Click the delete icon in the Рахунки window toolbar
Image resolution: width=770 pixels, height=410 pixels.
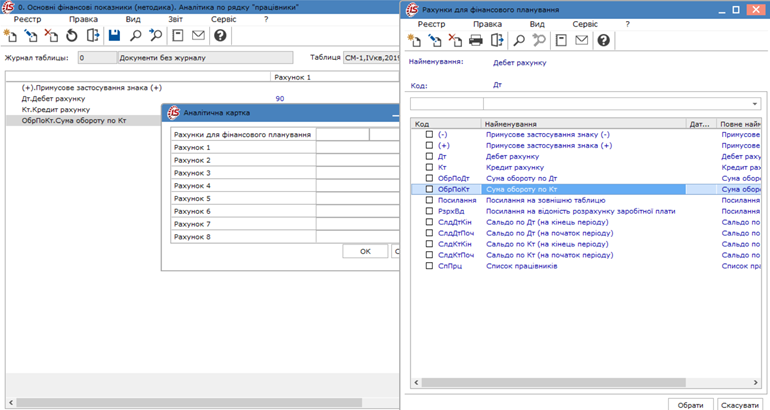pos(455,40)
